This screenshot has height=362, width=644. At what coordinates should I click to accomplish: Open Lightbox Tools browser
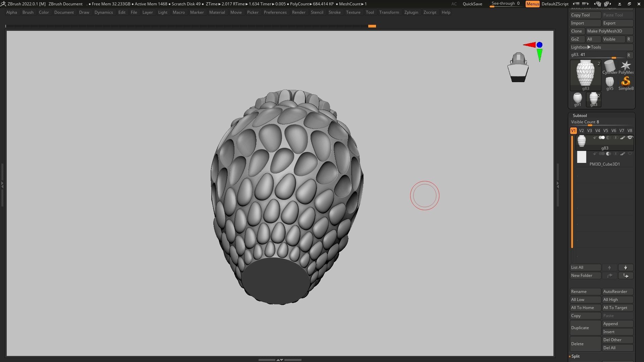click(x=590, y=47)
